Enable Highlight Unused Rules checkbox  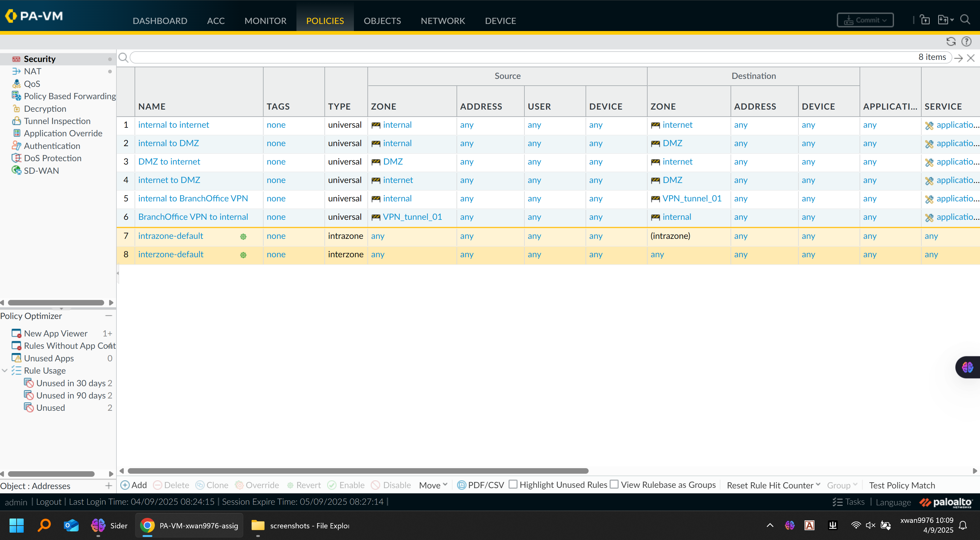[513, 484]
